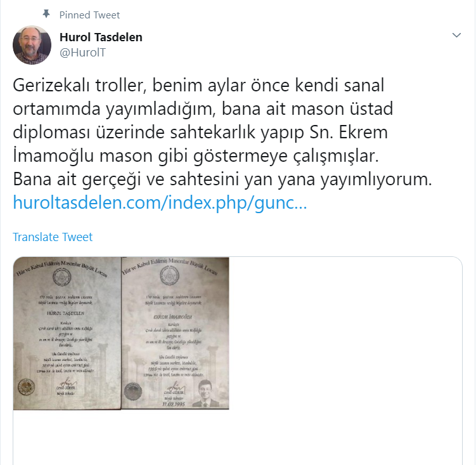476x465 pixels.
Task: Click the portrait photo on the fake diploma
Action: tap(207, 393)
